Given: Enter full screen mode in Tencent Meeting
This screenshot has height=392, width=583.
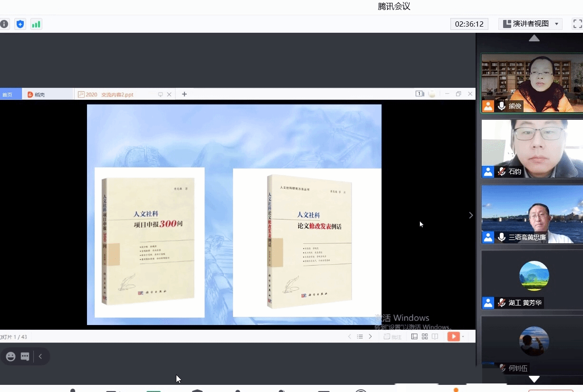Looking at the screenshot, I should (x=577, y=24).
